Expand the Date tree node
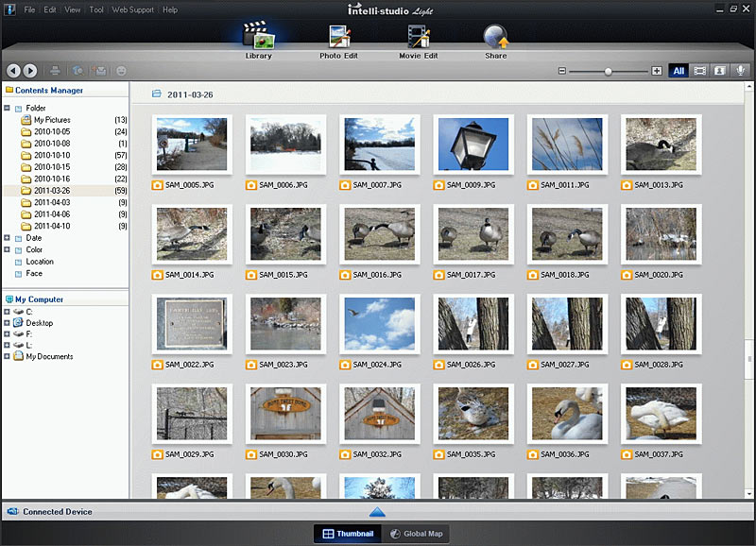The width and height of the screenshot is (756, 546). [8, 238]
